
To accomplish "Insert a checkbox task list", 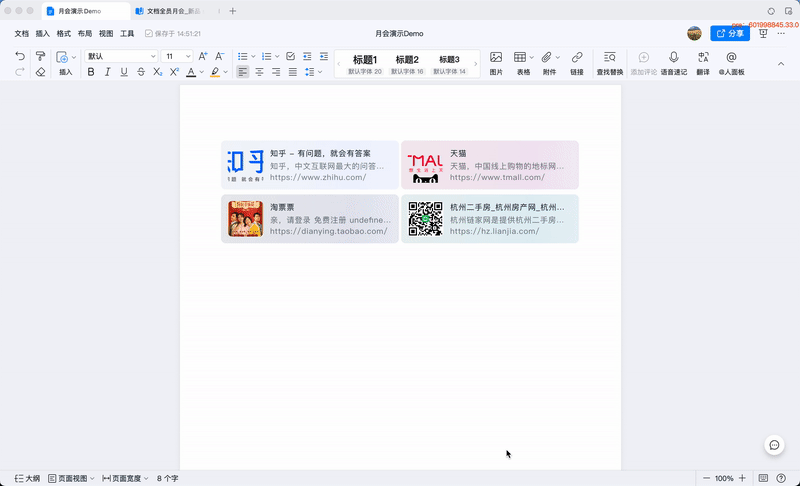I will coord(290,56).
